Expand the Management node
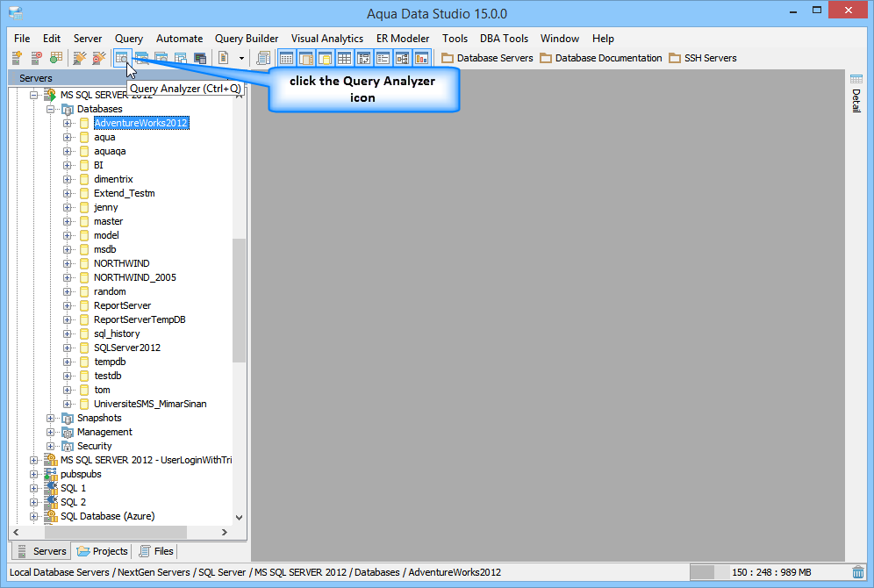874x588 pixels. click(x=50, y=432)
